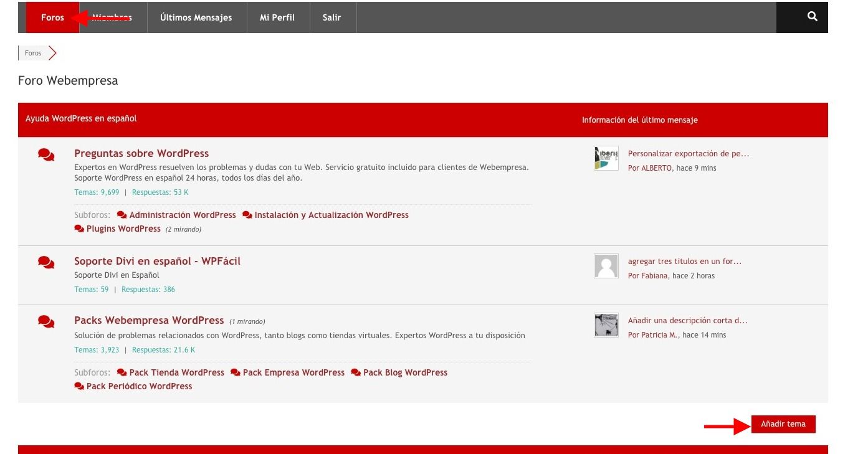Open Patricia M.'s avatar thumbnail
The image size is (868, 454).
(606, 325)
